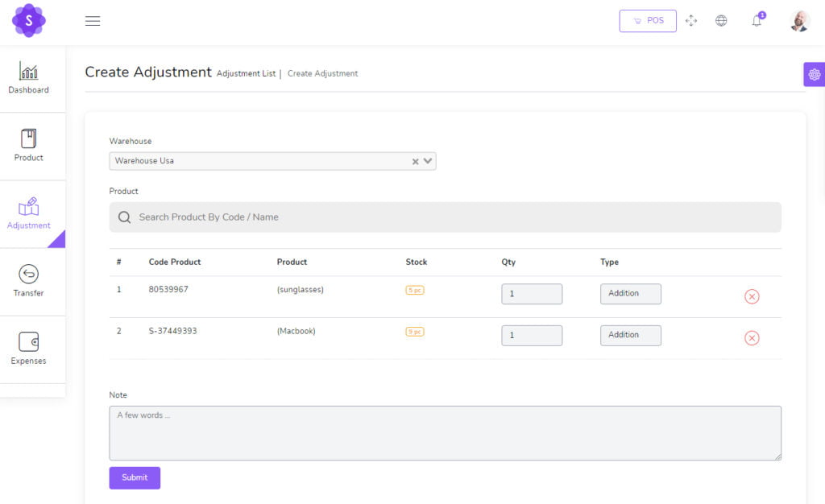Delete the Macbook row using its red X
The width and height of the screenshot is (825, 504).
[752, 338]
